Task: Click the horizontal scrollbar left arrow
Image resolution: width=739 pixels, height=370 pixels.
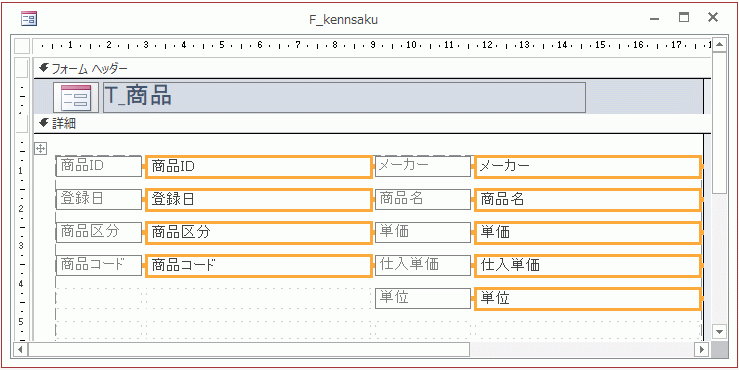Action: pyautogui.click(x=20, y=349)
